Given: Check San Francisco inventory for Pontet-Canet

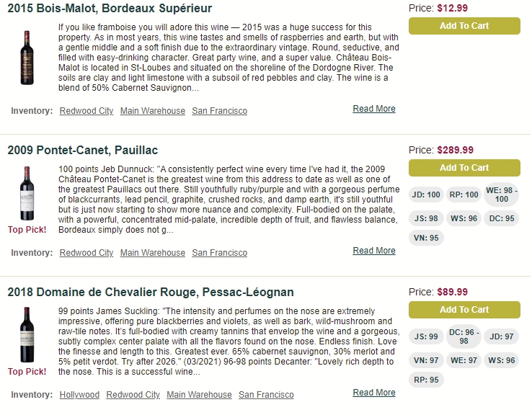Looking at the screenshot, I should (220, 253).
